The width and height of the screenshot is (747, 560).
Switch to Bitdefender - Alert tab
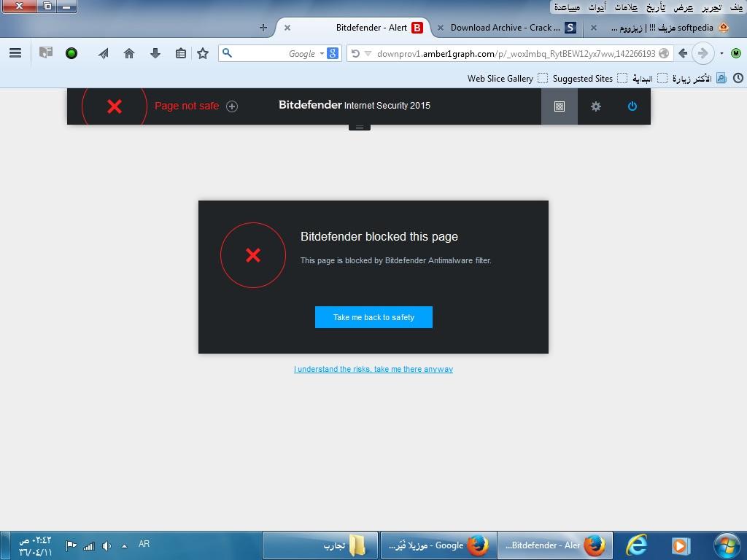click(x=371, y=28)
